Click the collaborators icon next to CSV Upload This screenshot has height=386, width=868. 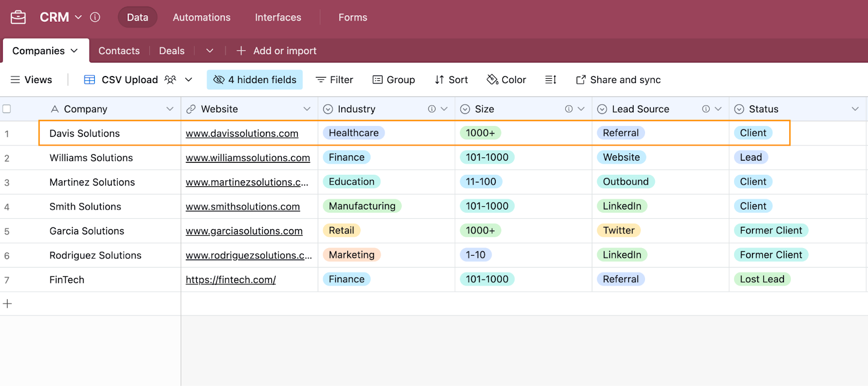(170, 80)
